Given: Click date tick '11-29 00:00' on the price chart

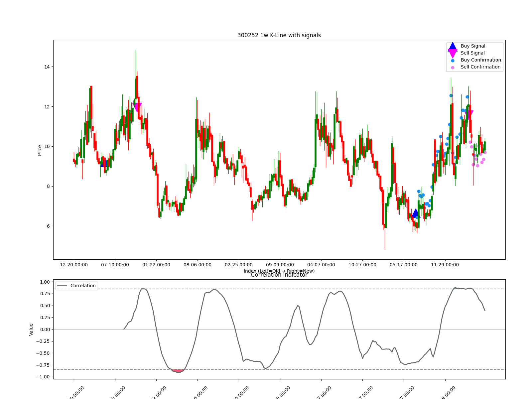Looking at the screenshot, I should [x=445, y=265].
